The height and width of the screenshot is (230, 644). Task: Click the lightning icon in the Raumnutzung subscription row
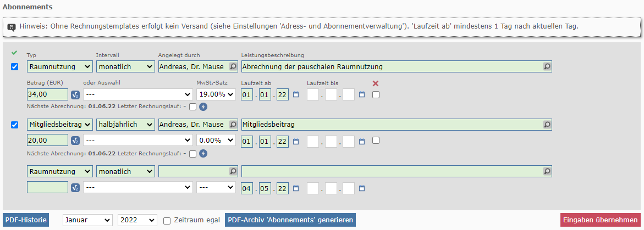(x=203, y=106)
